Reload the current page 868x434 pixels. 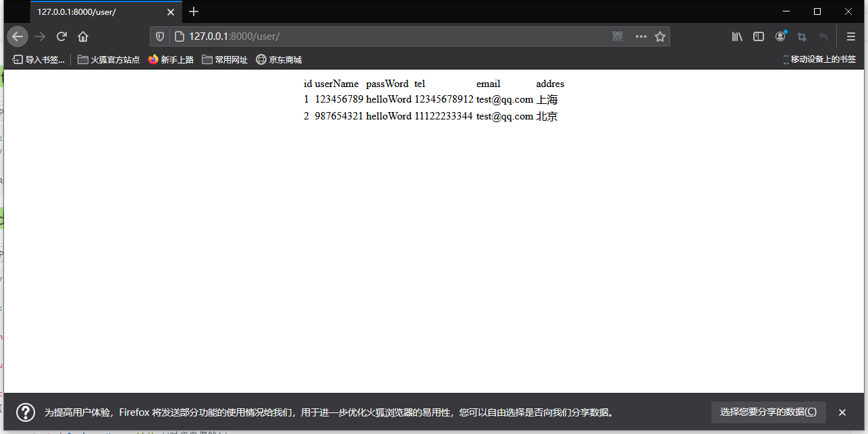point(61,36)
